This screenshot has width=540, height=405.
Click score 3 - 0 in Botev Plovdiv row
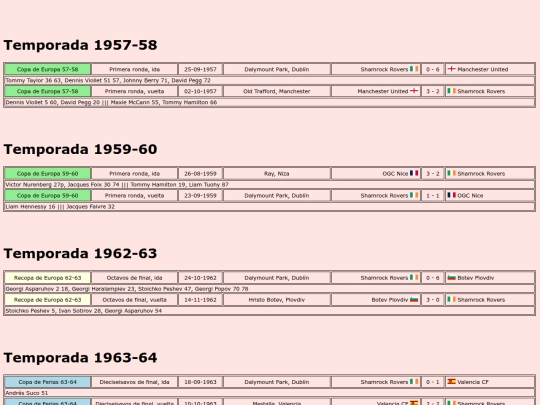[433, 300]
